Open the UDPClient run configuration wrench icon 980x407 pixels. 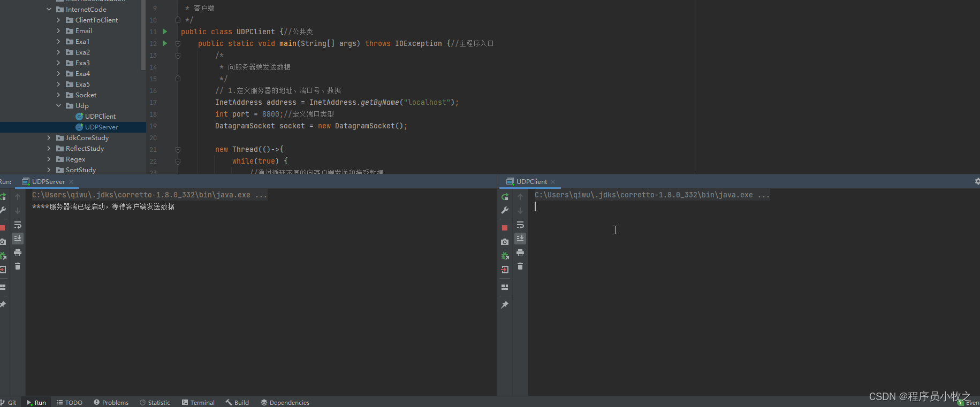(505, 211)
